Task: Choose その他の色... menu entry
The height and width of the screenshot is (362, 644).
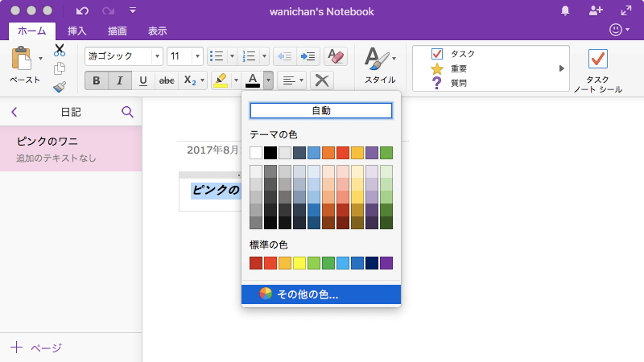Action: [x=321, y=294]
